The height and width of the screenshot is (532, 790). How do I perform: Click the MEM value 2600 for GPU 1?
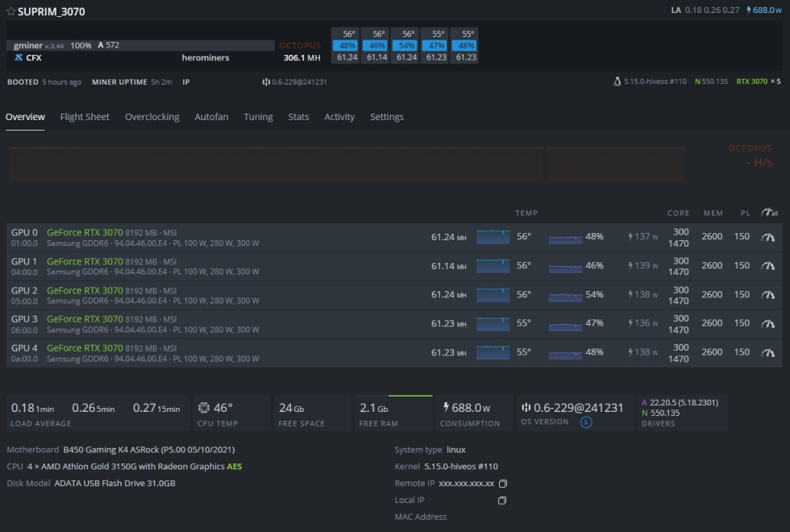tap(712, 265)
